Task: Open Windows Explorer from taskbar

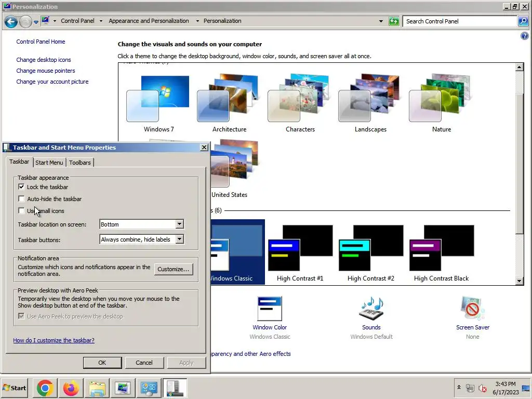Action: [x=97, y=388]
